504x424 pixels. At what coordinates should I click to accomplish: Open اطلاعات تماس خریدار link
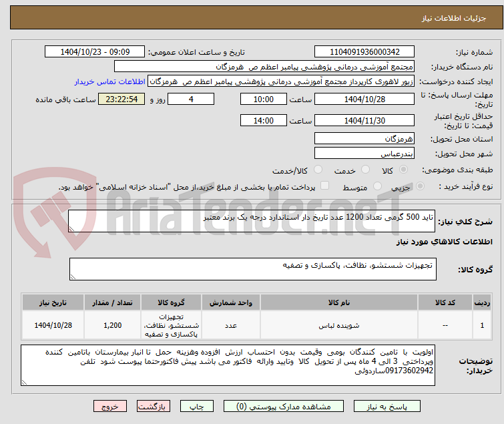pyautogui.click(x=110, y=81)
